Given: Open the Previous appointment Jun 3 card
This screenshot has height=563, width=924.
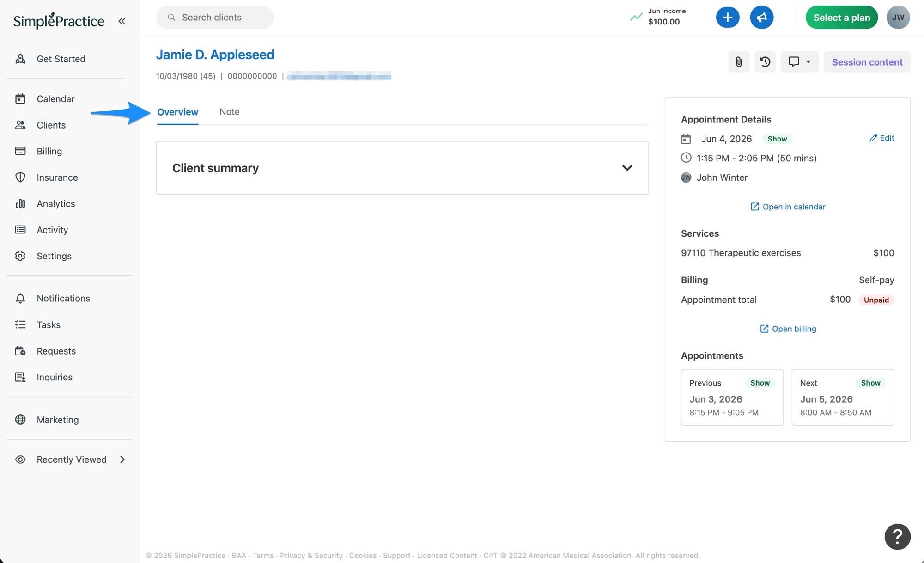Looking at the screenshot, I should pyautogui.click(x=732, y=397).
